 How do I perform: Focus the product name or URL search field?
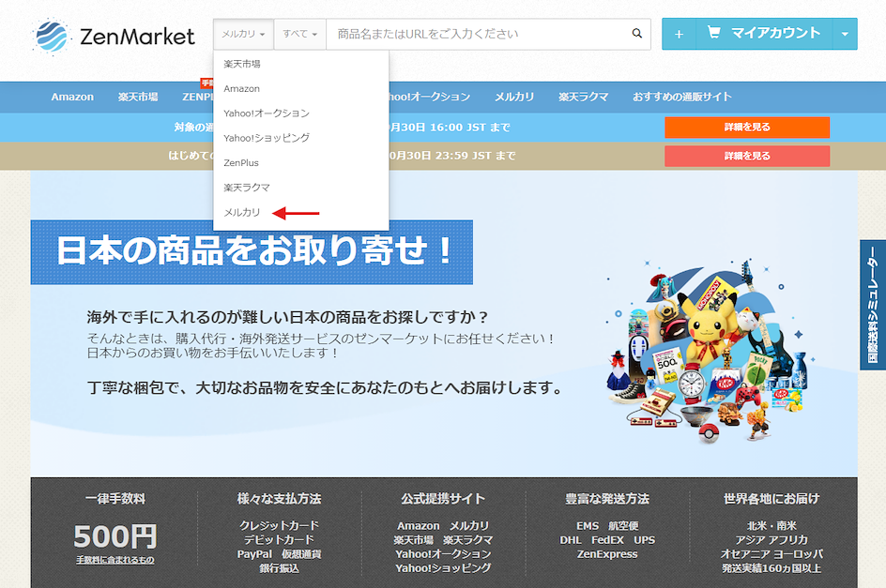click(x=481, y=34)
